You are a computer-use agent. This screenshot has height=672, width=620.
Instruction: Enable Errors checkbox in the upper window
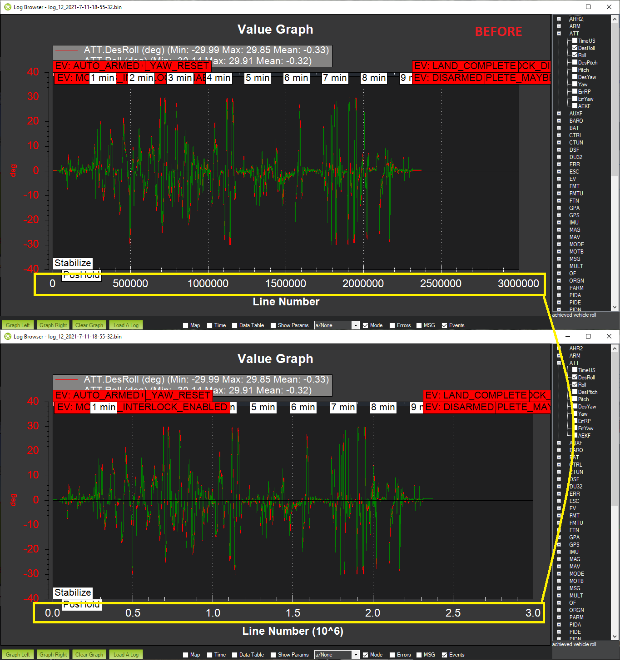392,325
